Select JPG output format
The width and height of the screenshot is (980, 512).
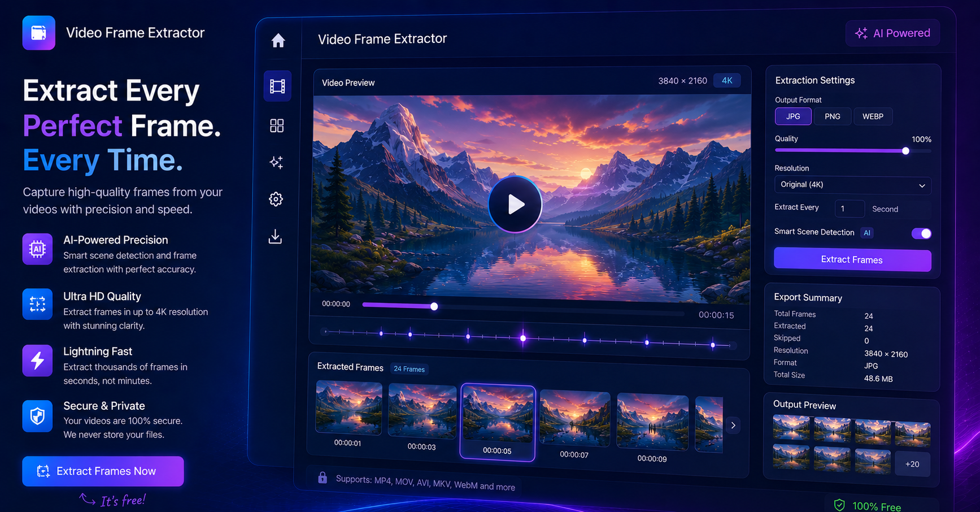tap(793, 116)
